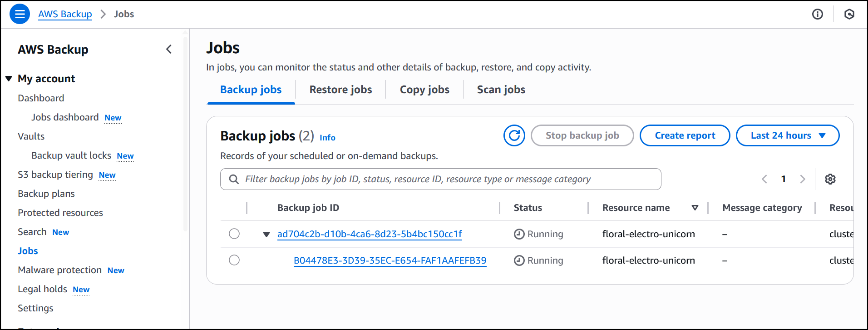Click the Create report button
The height and width of the screenshot is (330, 868).
[x=685, y=135]
